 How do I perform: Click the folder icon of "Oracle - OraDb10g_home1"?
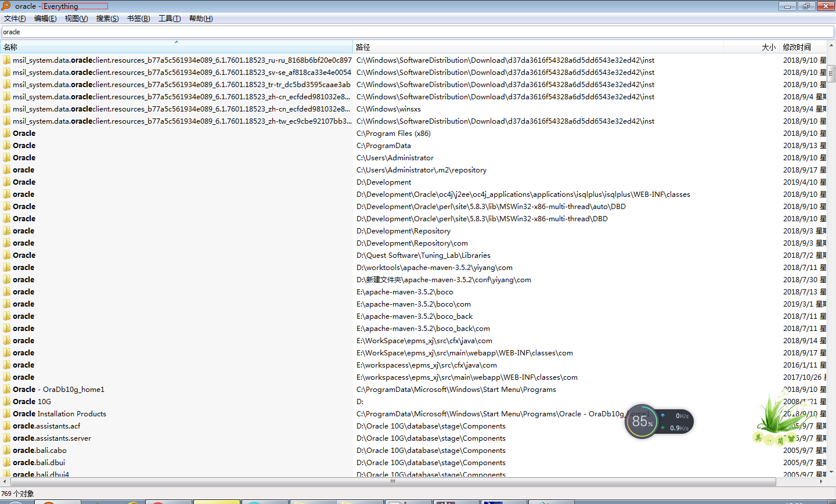pyautogui.click(x=6, y=389)
